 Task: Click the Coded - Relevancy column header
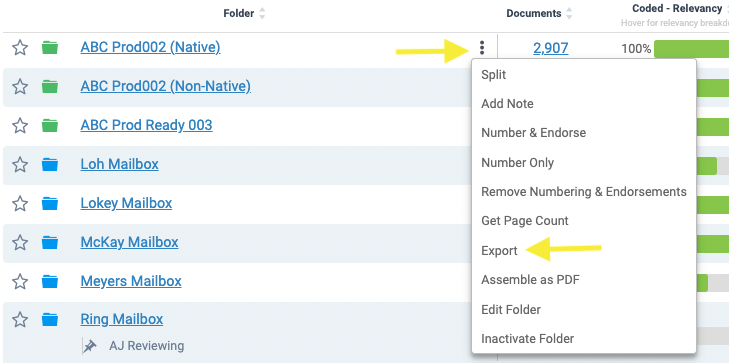676,8
